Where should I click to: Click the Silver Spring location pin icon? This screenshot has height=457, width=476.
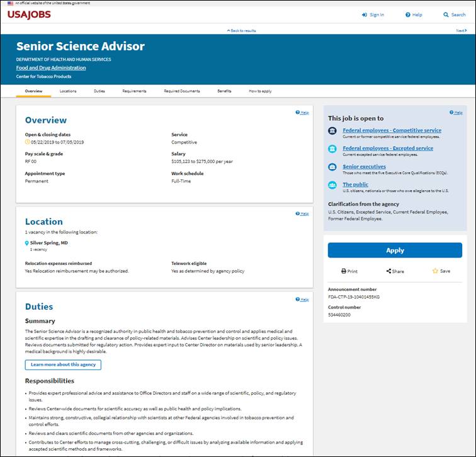click(x=26, y=243)
